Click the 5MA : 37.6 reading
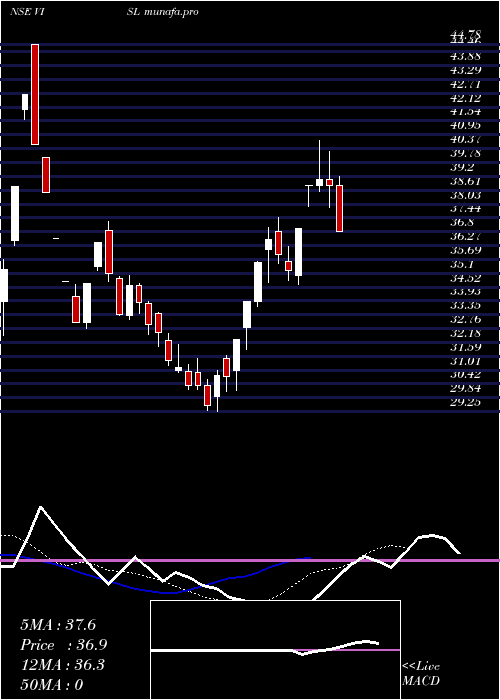The width and height of the screenshot is (500, 700). [x=58, y=625]
